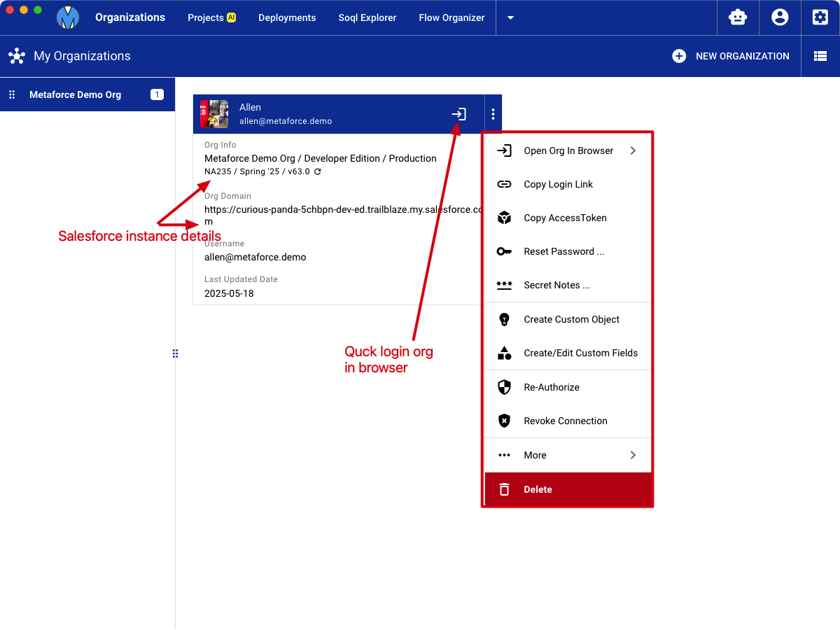Switch to list view icon
Viewport: 840px width, 630px height.
(820, 56)
